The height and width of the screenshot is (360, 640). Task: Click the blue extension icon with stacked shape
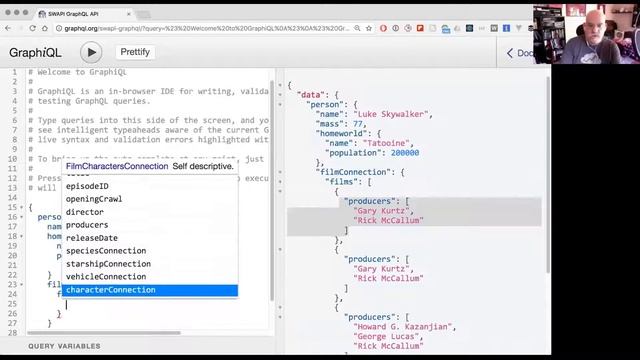(x=445, y=29)
